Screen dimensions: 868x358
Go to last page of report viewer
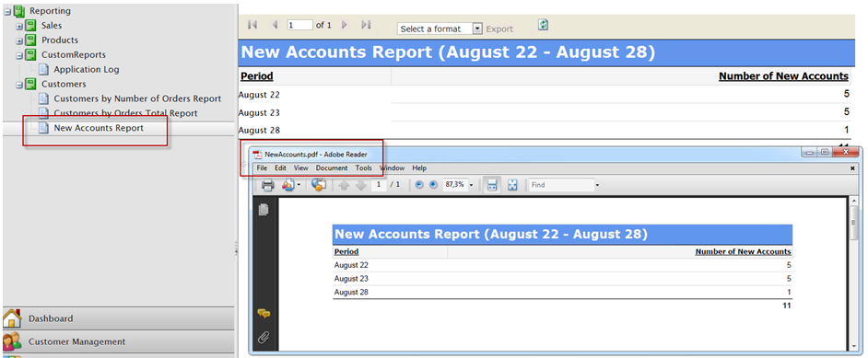coord(366,25)
